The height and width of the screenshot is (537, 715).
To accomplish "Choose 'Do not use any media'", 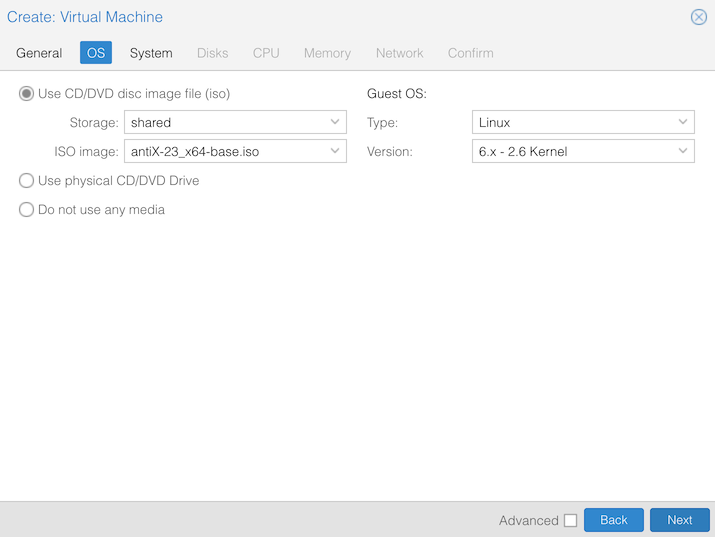I will pos(27,210).
